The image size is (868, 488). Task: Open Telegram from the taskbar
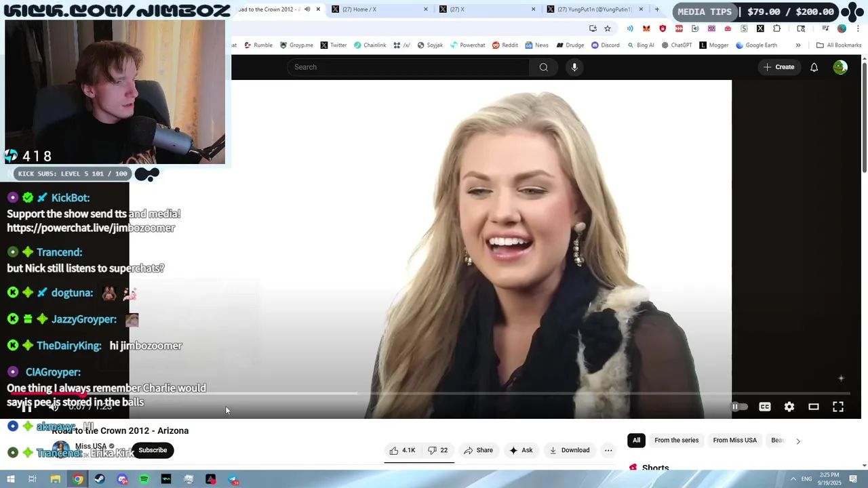[x=233, y=479]
